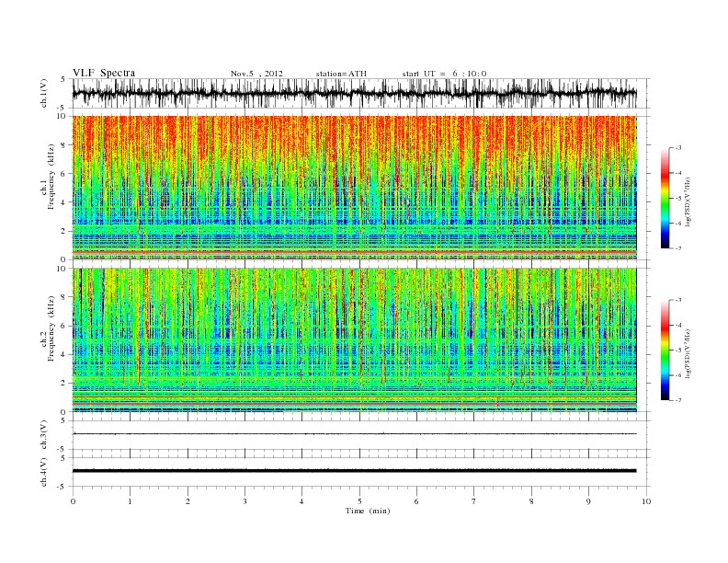The height and width of the screenshot is (563, 728).
Task: Click the "Time (min)" axis label
Action: coord(368,511)
